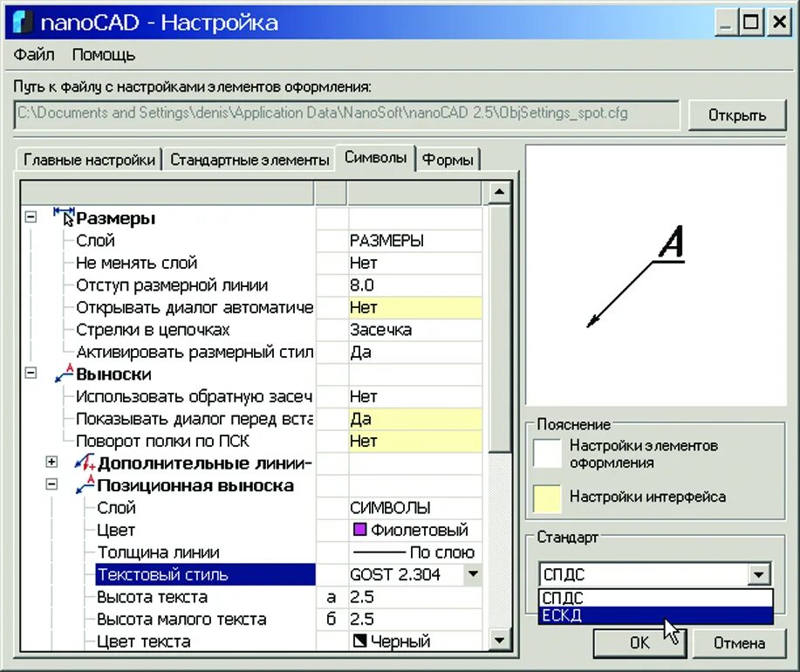Click the Размеры section heading
Viewport: 800px width, 672px height.
pyautogui.click(x=116, y=218)
